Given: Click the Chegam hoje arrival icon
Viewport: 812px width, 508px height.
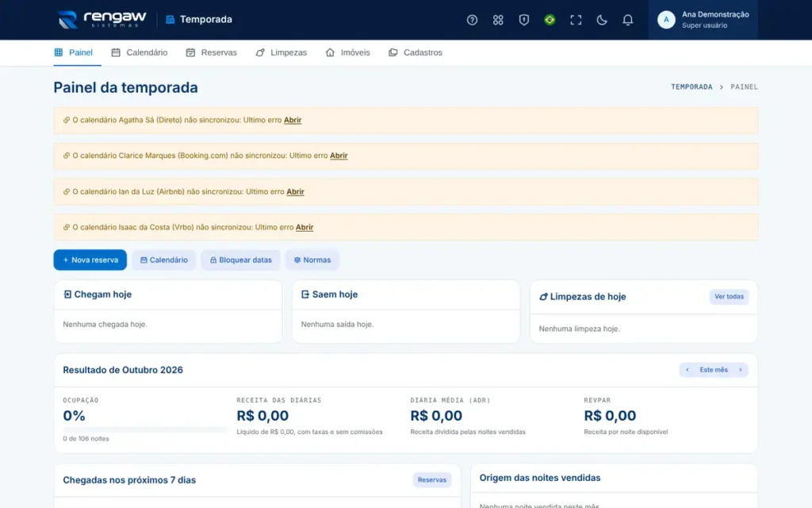Looking at the screenshot, I should (67, 294).
